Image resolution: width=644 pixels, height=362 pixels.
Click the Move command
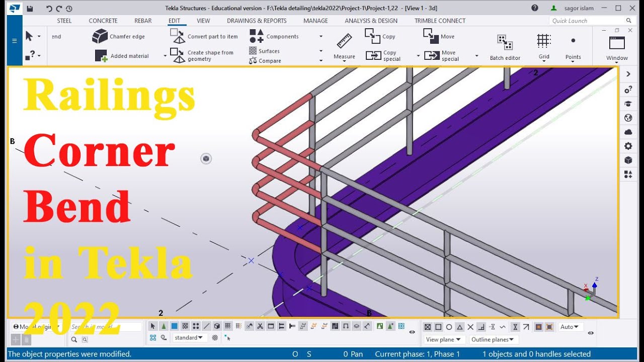click(439, 36)
